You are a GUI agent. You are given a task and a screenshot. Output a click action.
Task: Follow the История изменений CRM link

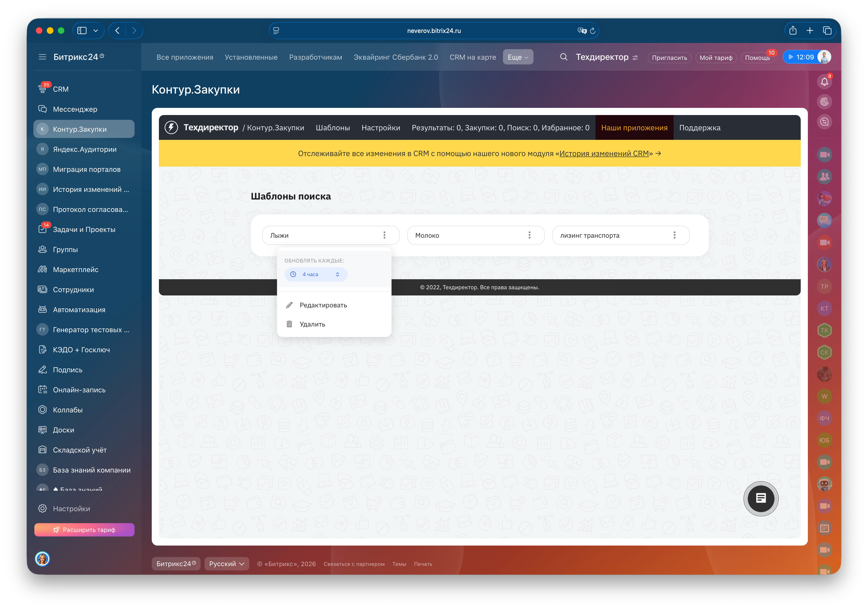click(x=604, y=153)
